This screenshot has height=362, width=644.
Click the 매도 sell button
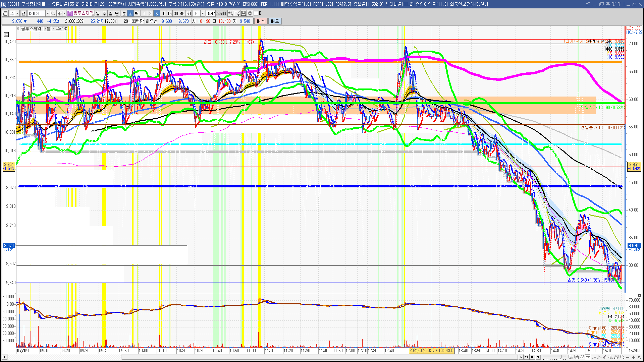pyautogui.click(x=275, y=21)
